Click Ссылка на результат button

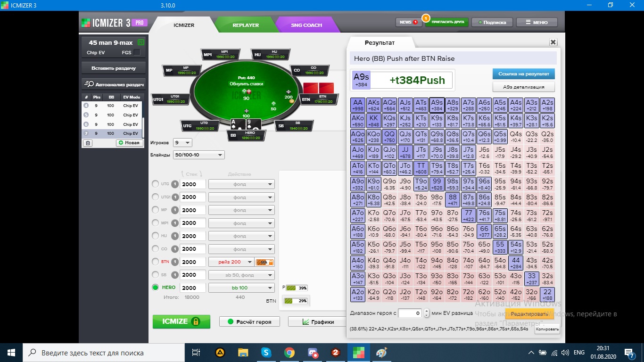click(524, 74)
